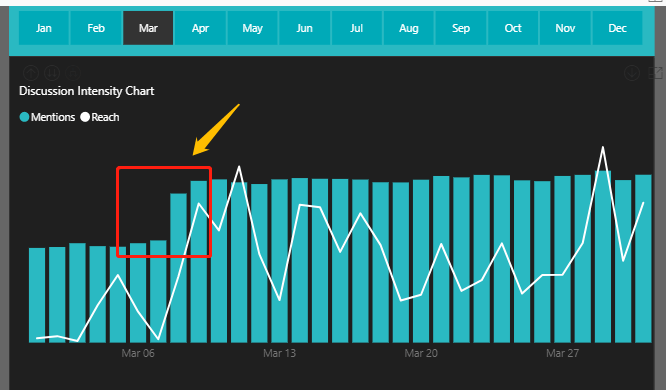Click the drill up arrow icon
This screenshot has width=666, height=390.
pos(31,73)
